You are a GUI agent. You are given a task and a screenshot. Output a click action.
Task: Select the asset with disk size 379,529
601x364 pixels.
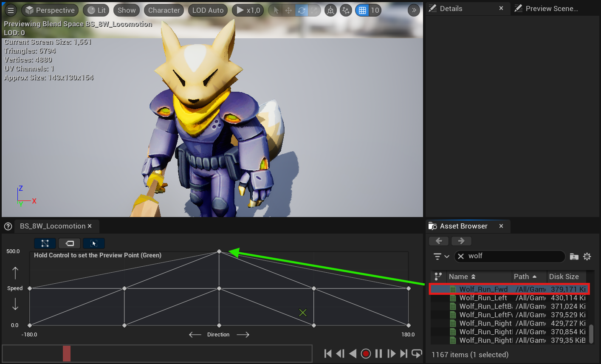click(509, 315)
